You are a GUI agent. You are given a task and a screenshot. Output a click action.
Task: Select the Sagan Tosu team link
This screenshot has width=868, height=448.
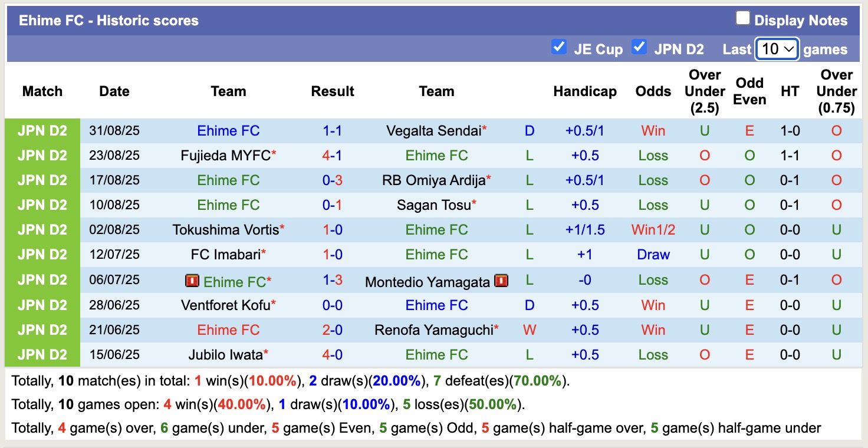click(434, 205)
